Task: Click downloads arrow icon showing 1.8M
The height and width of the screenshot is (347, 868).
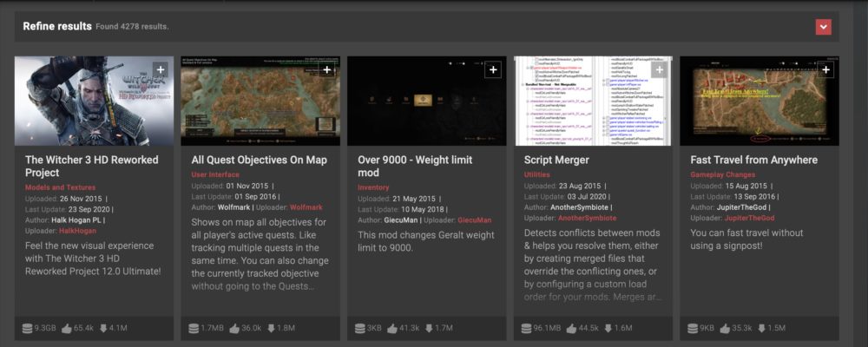Action: [271, 329]
